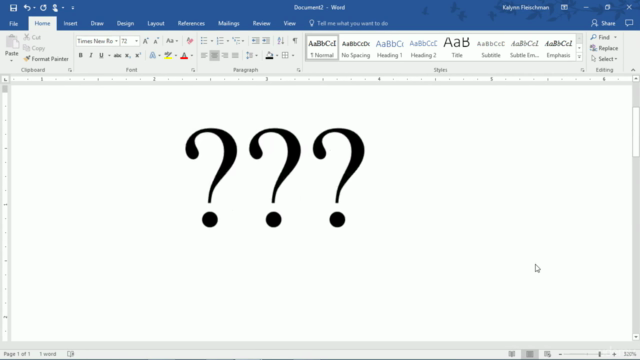Click the Tell me what you want search box
This screenshot has height=360, width=640.
pyautogui.click(x=348, y=24)
